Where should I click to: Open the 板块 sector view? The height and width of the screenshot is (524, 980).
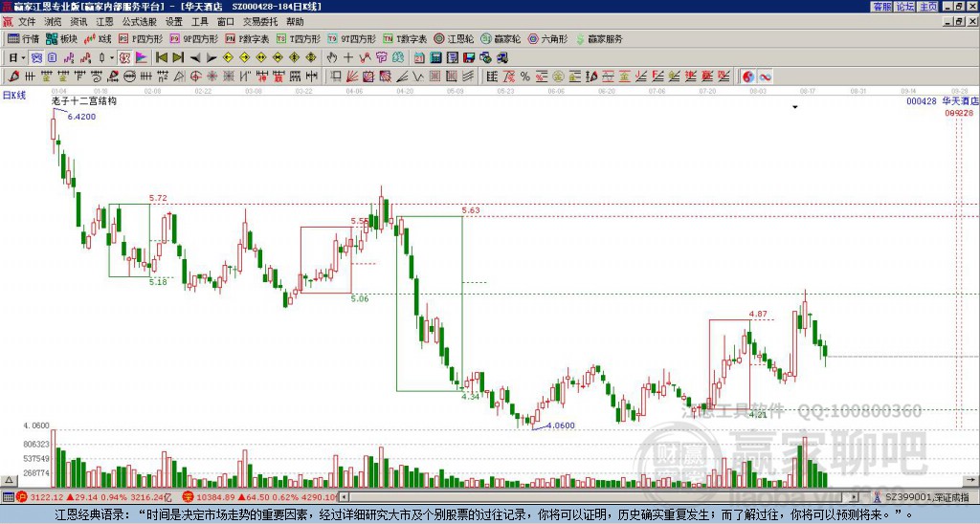(x=61, y=38)
